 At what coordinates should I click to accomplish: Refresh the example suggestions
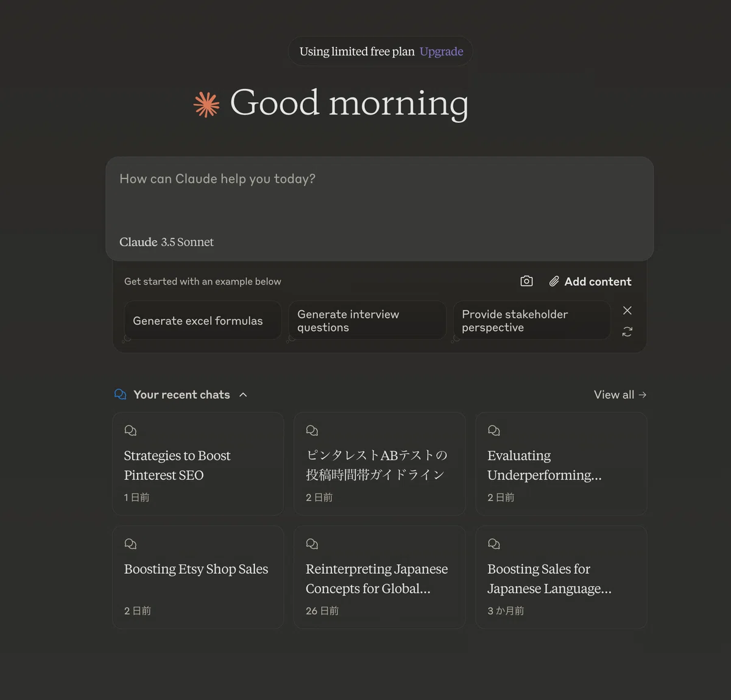tap(627, 331)
